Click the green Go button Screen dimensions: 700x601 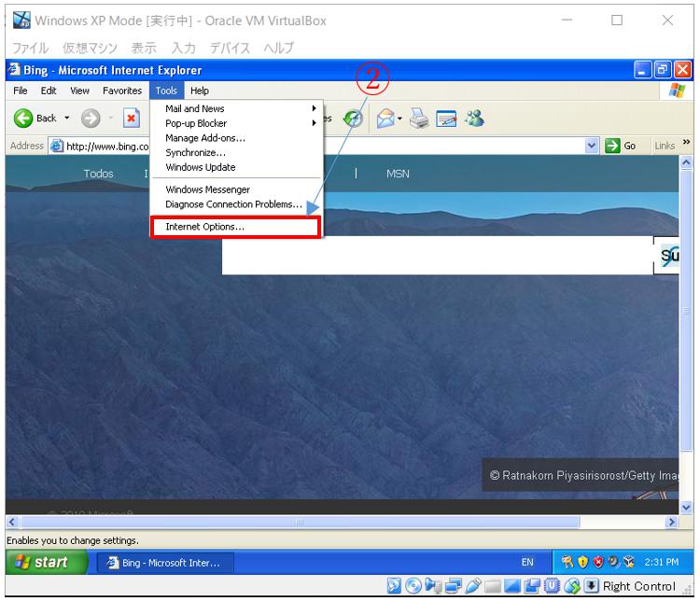point(620,146)
